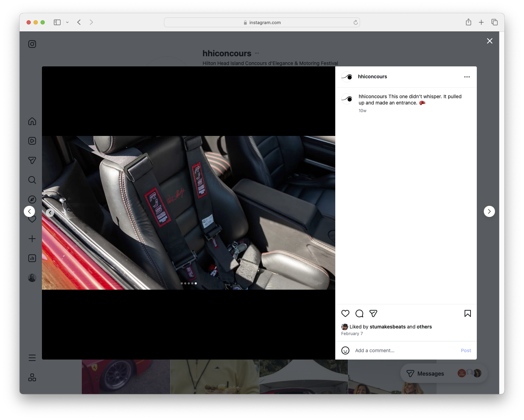This screenshot has height=420, width=524.
Task: Go back to the previous carousel image
Action: [50, 212]
